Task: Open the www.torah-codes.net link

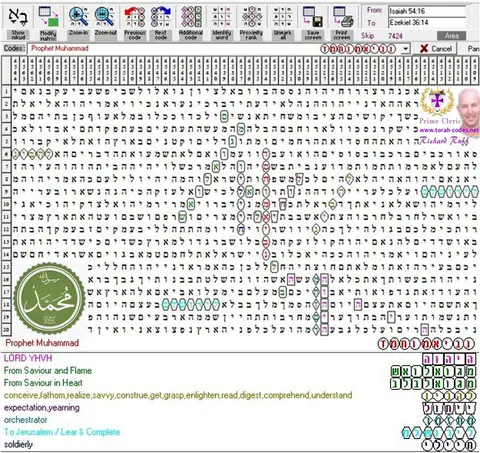Action: pos(449,130)
